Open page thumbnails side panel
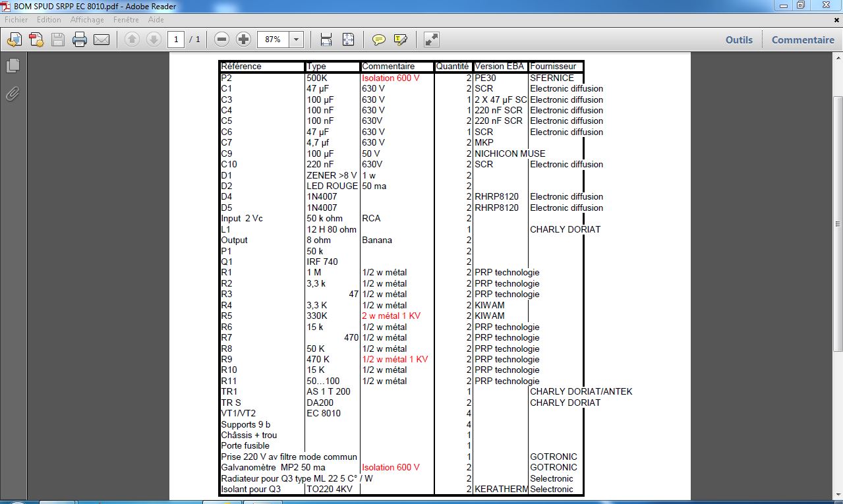This screenshot has width=843, height=504. coord(13,65)
